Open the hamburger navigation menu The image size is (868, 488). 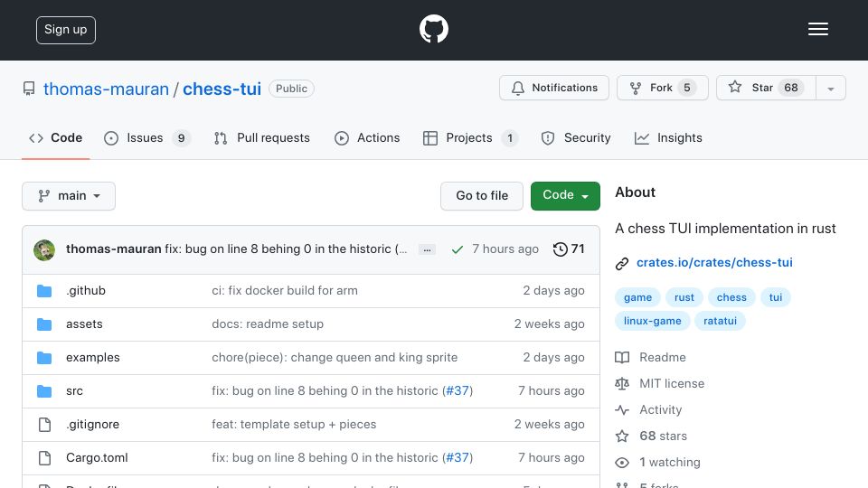[x=817, y=29]
